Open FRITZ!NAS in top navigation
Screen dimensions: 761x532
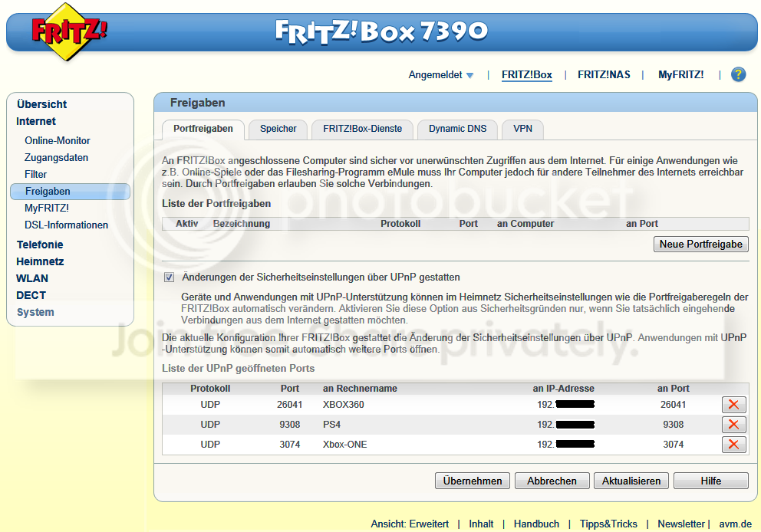(604, 74)
